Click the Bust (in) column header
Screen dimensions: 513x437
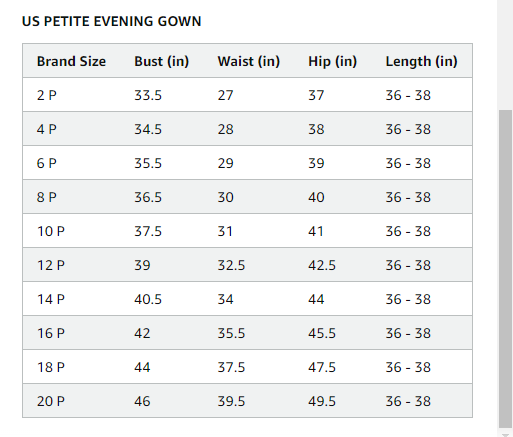tap(162, 61)
